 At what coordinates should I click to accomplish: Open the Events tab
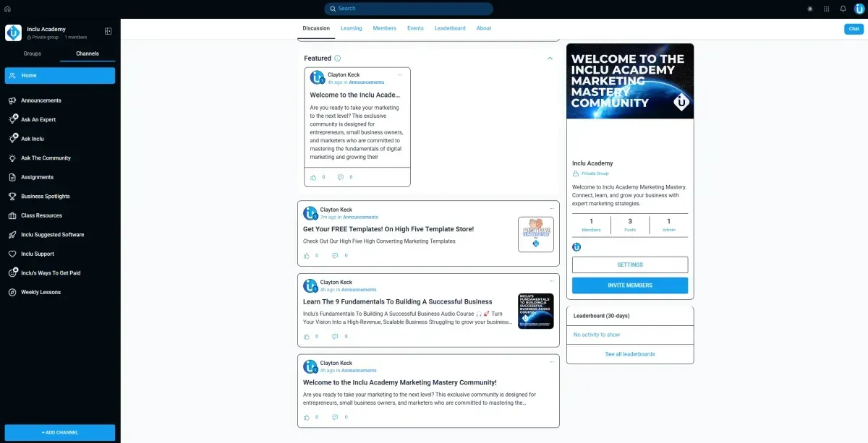tap(415, 28)
